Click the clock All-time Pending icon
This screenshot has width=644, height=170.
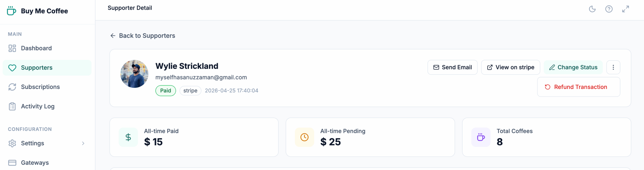304,137
